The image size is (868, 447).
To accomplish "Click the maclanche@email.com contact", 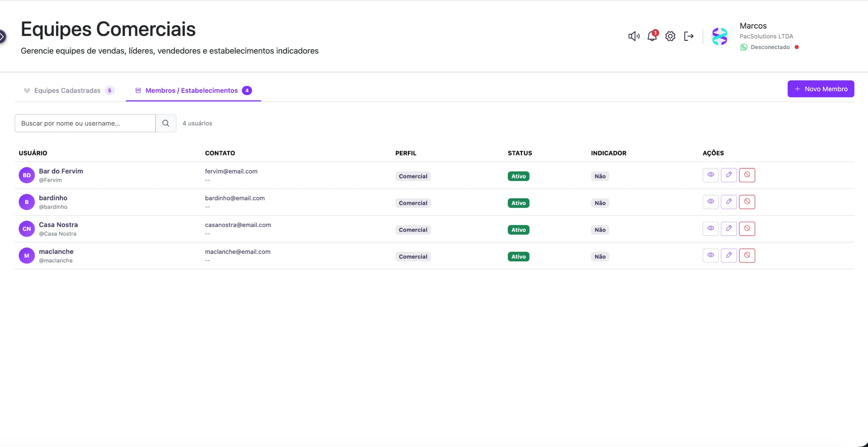I will pyautogui.click(x=238, y=252).
